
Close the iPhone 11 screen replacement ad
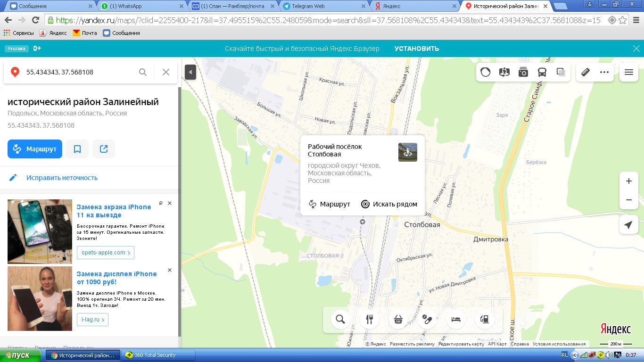[170, 203]
